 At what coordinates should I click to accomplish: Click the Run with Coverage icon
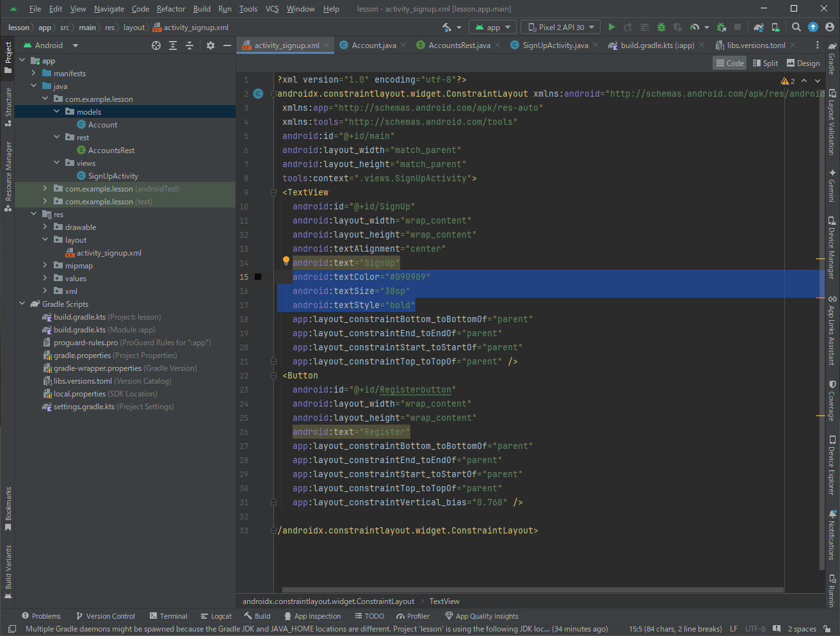pyautogui.click(x=678, y=28)
